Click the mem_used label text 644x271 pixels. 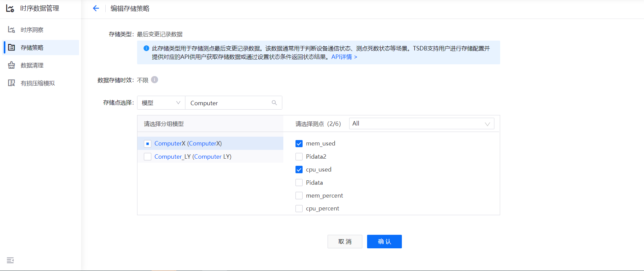(x=320, y=143)
